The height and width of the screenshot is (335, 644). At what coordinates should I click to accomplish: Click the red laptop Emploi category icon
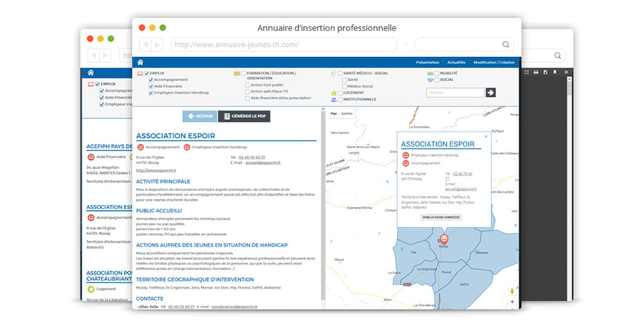tap(140, 74)
